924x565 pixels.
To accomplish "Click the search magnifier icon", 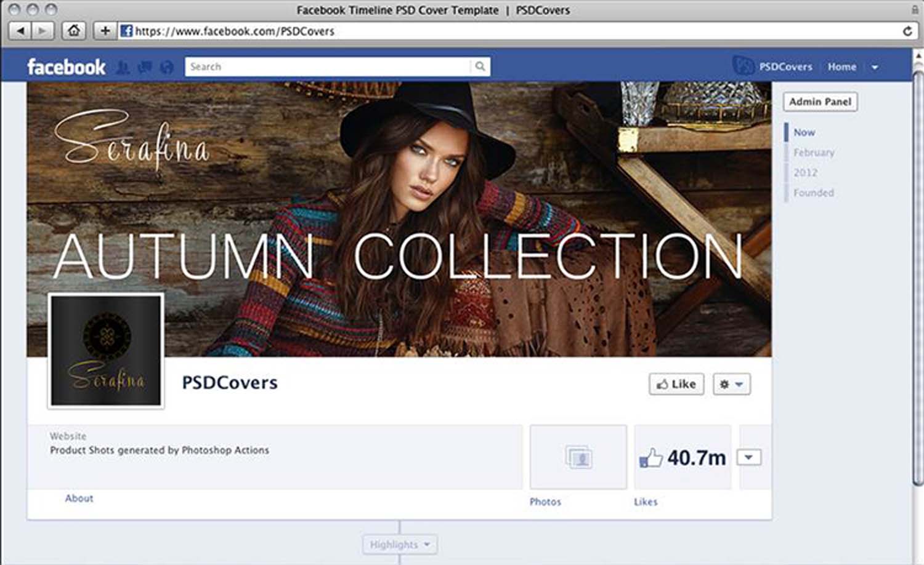I will coord(480,66).
